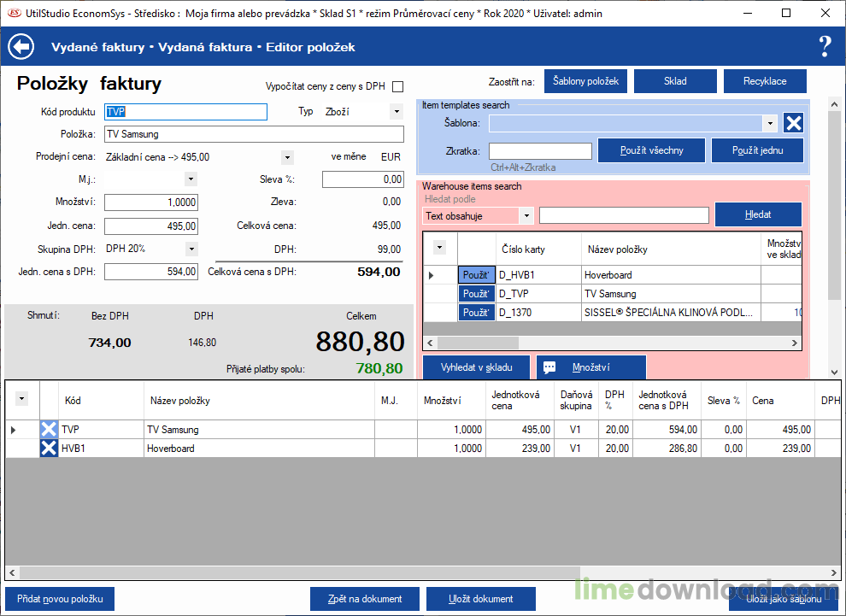
Task: Use the D_1370 SISSEL warehouse item
Action: tap(476, 313)
